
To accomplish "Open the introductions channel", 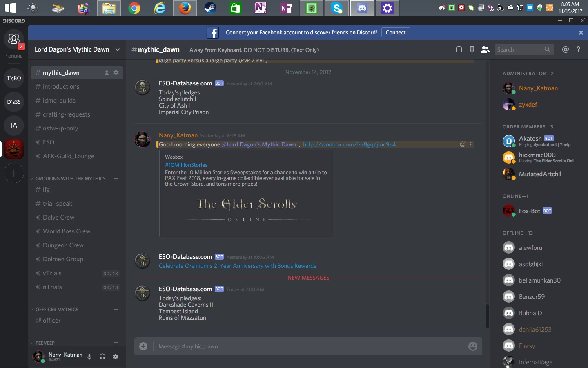I will (x=77, y=87).
